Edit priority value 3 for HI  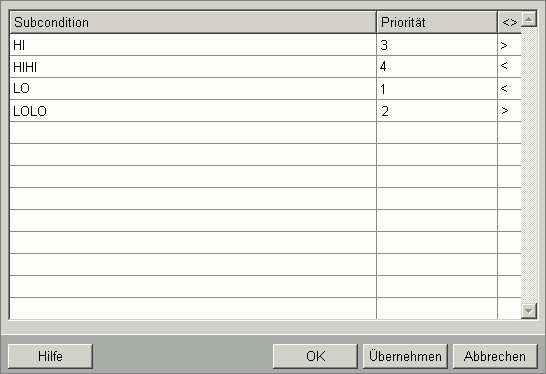[x=437, y=45]
